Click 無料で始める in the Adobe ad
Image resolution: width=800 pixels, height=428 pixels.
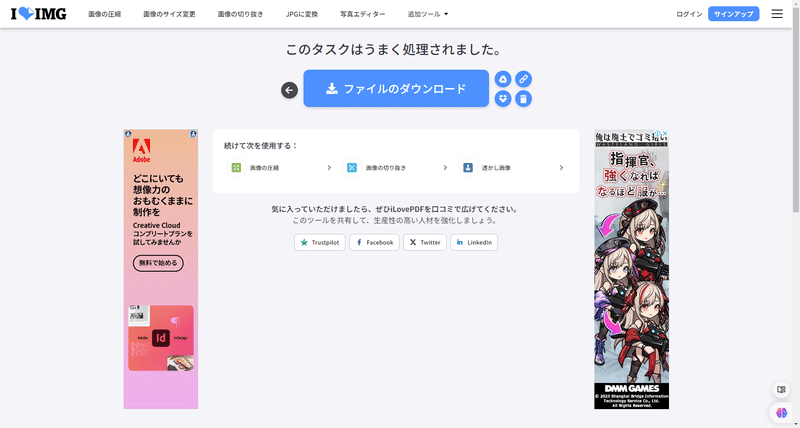click(x=158, y=263)
